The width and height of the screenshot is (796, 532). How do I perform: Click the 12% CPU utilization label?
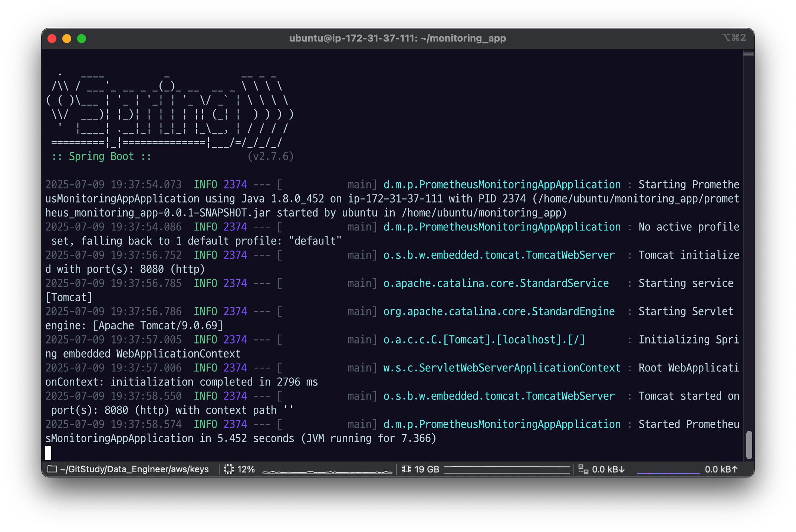pyautogui.click(x=246, y=469)
